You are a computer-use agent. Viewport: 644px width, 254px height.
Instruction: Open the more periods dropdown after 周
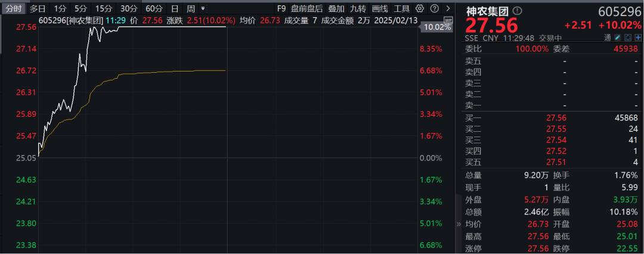(203, 8)
